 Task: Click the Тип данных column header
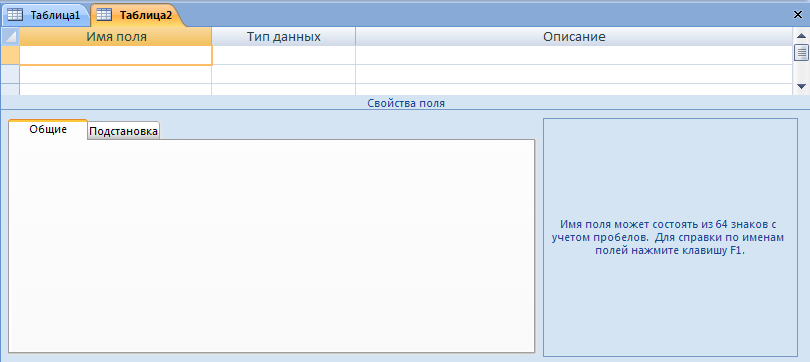[284, 37]
